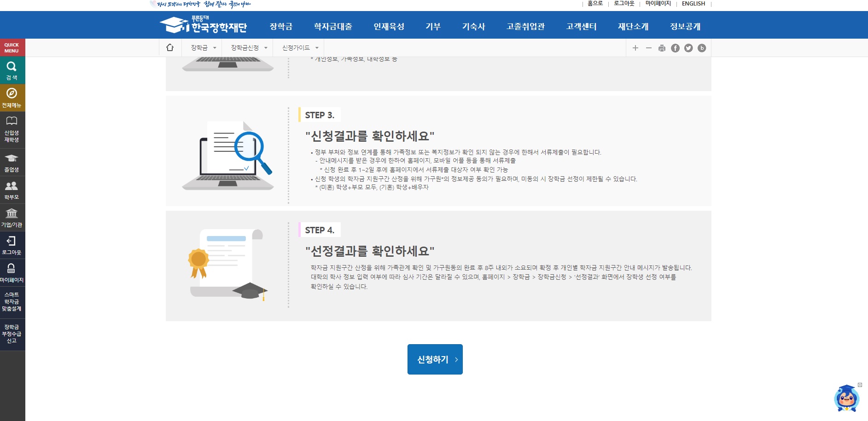The image size is (868, 421).
Task: Click the chatbot mascot character
Action: pos(846,399)
